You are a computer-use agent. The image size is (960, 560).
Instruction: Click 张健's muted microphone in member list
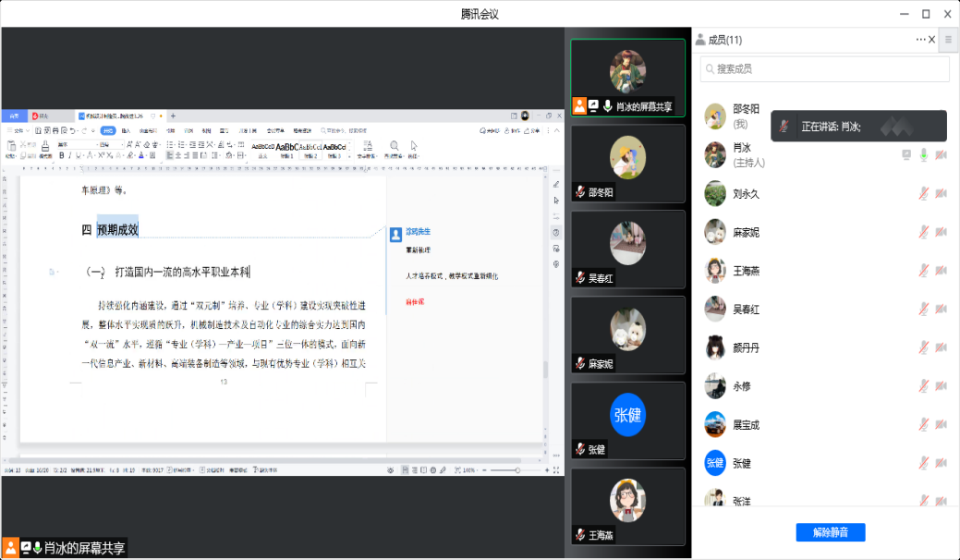coord(923,463)
